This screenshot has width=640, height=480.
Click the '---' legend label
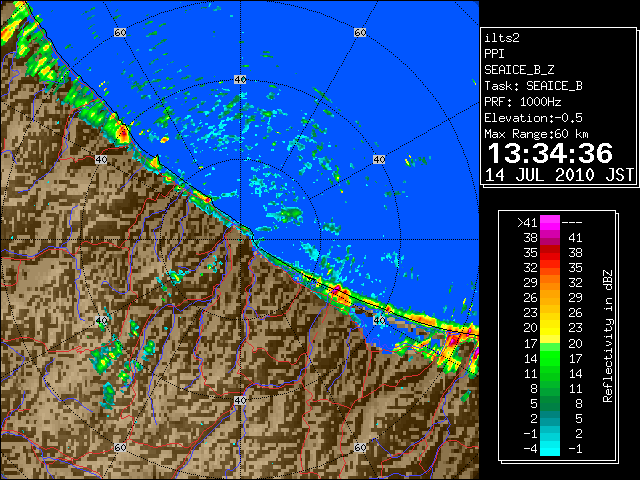(x=572, y=223)
